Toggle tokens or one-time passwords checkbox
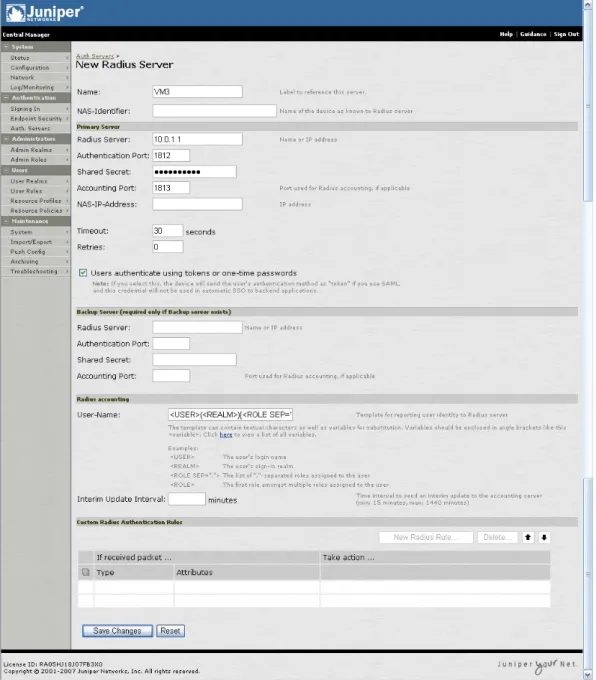 (x=83, y=273)
